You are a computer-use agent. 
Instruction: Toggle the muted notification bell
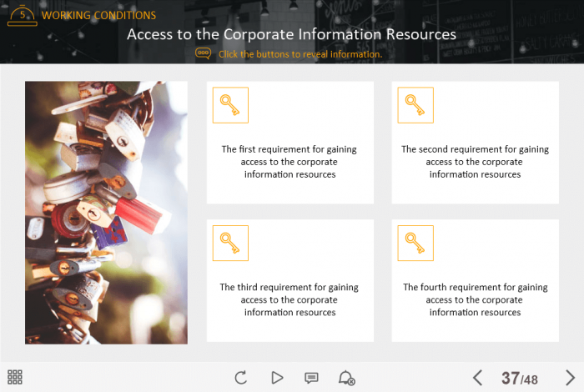[346, 378]
